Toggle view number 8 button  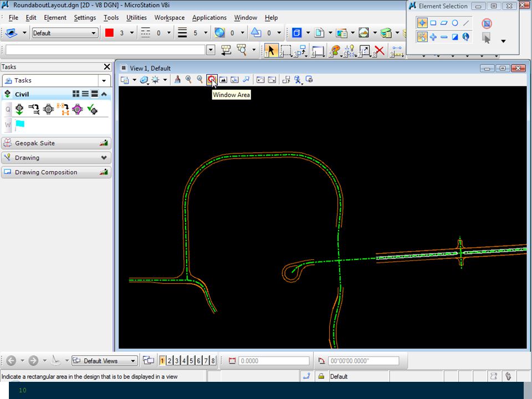pos(213,361)
